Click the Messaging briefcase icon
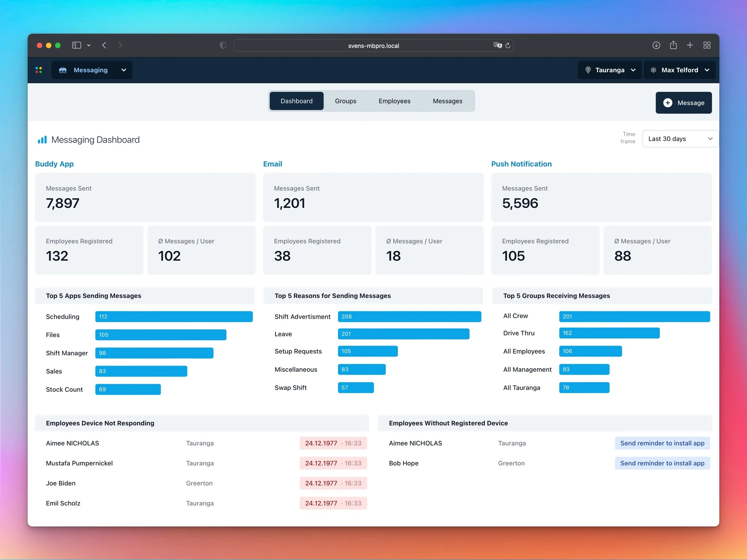Screen dimensions: 747x560 coord(63,70)
